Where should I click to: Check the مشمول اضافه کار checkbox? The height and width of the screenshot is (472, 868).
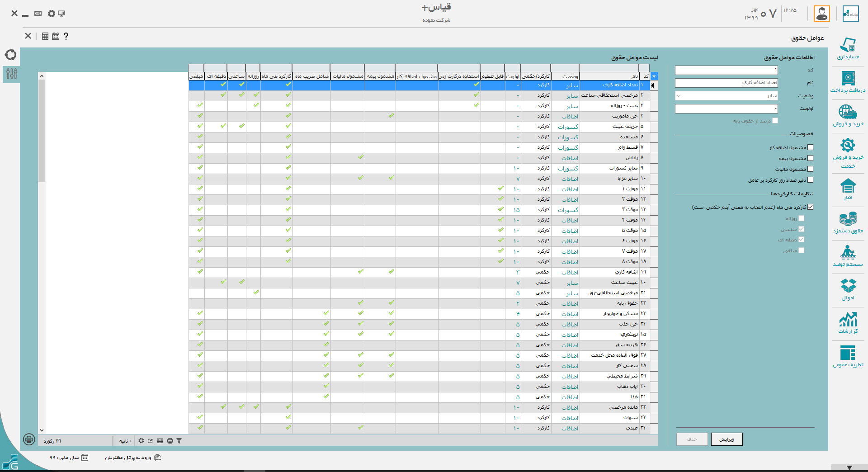click(x=811, y=147)
